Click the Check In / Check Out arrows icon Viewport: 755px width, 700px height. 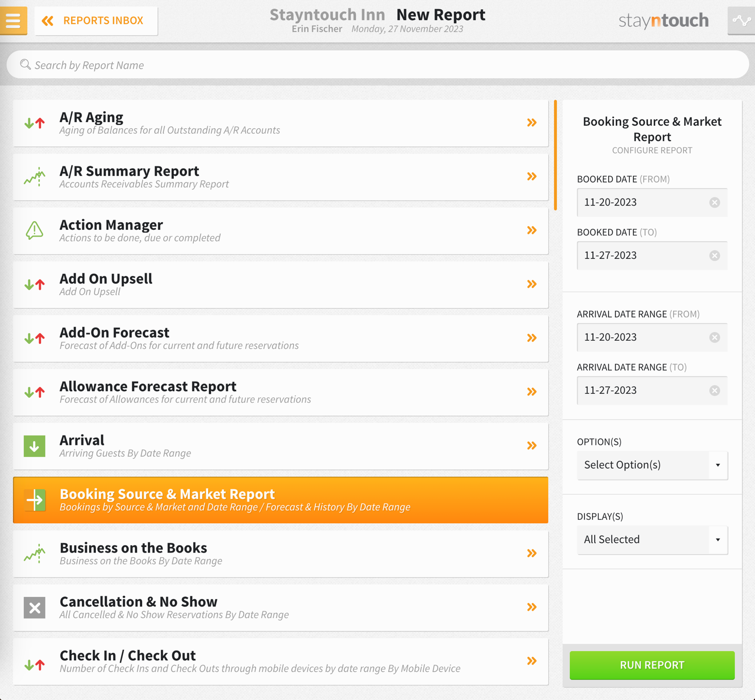pyautogui.click(x=35, y=664)
